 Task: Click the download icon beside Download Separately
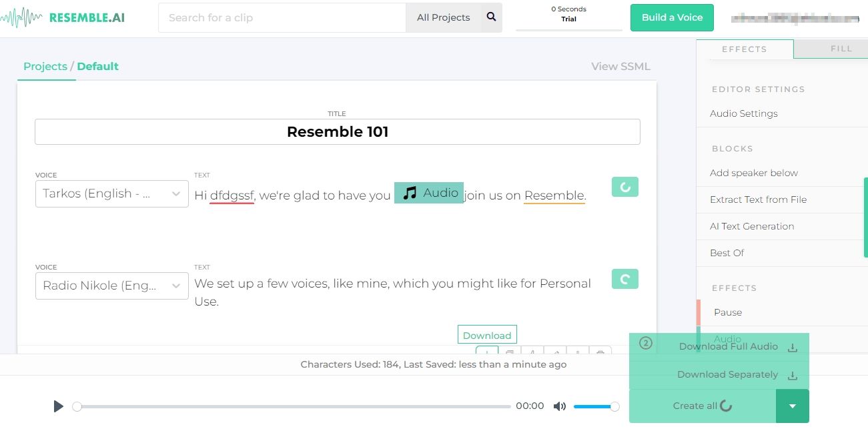[793, 375]
